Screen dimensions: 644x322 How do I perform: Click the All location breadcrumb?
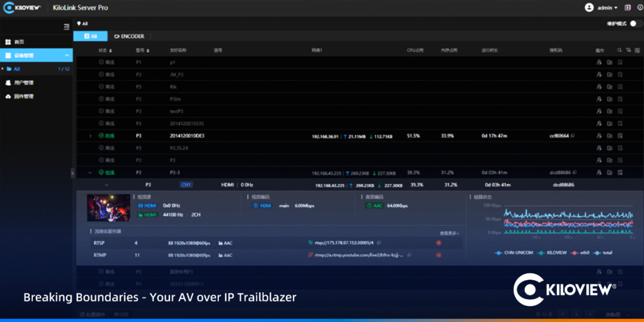82,24
